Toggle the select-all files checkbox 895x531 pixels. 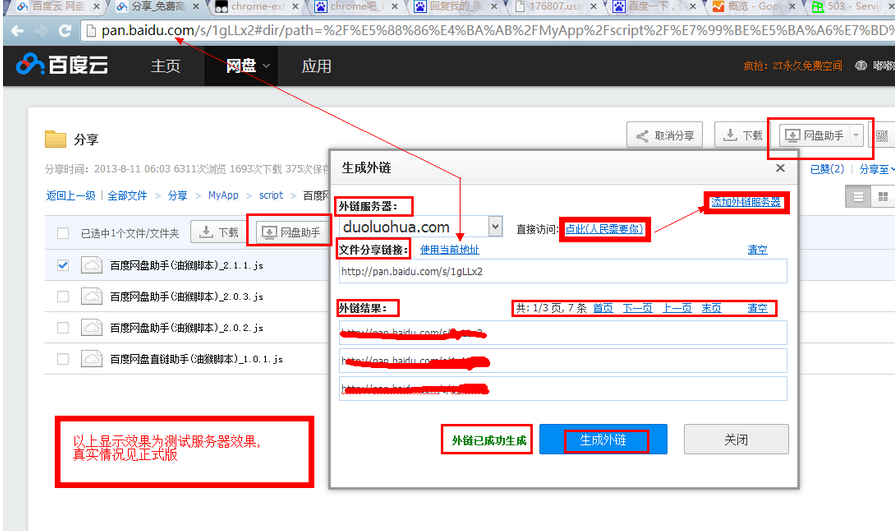click(63, 233)
